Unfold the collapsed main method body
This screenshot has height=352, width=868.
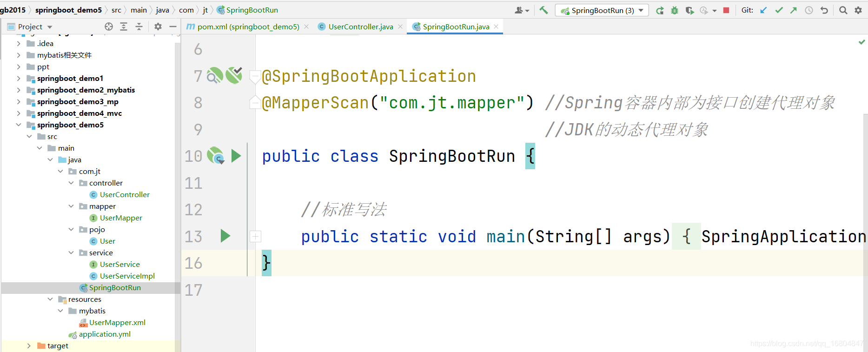[255, 236]
